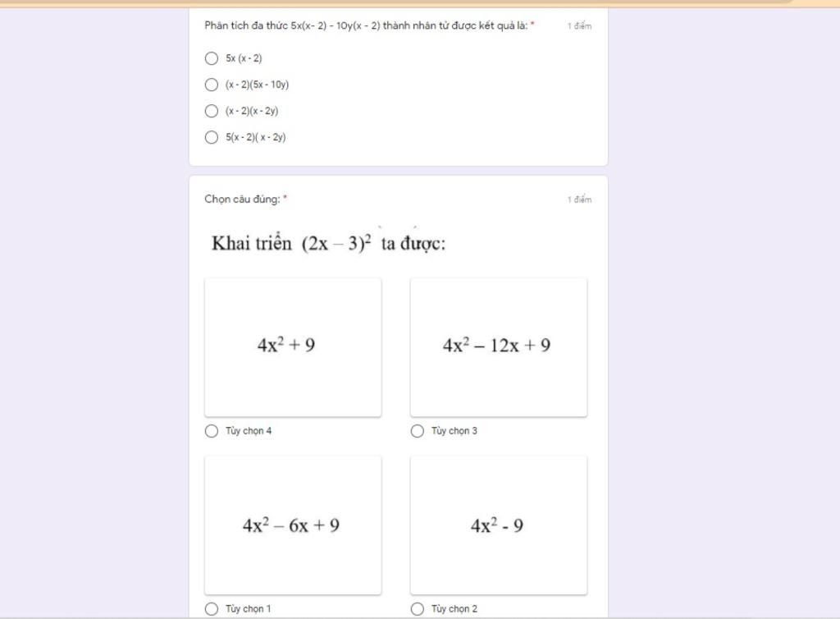Click the Tùy chọn 4 label text

coord(249,431)
